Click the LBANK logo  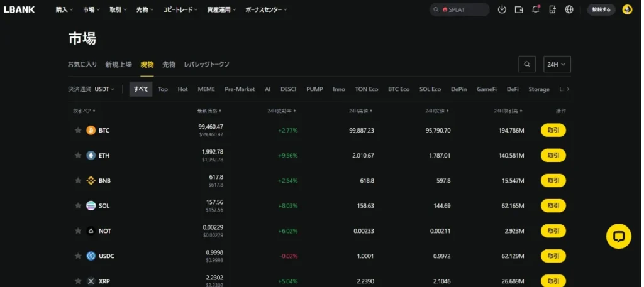pyautogui.click(x=19, y=9)
